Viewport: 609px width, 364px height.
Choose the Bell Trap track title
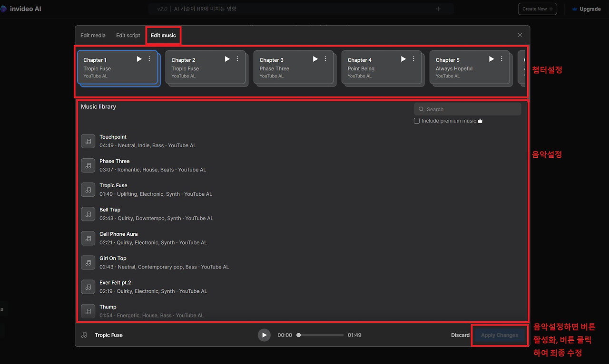click(110, 210)
